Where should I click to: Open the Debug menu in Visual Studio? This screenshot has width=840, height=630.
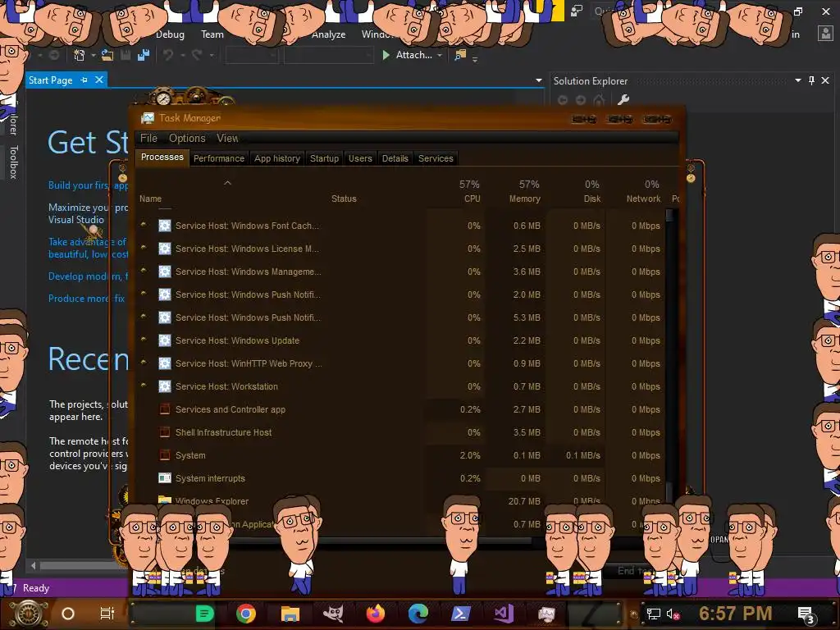coord(170,34)
